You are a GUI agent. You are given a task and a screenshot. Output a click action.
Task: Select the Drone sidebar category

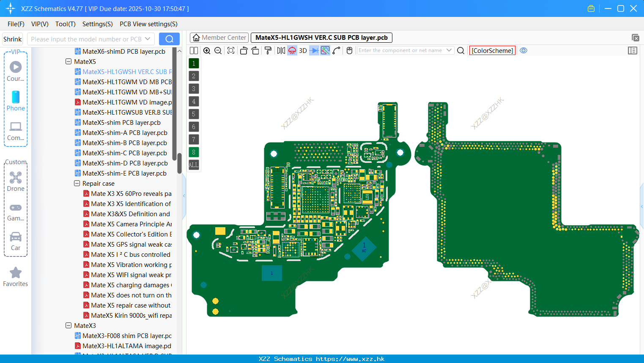[x=16, y=181]
